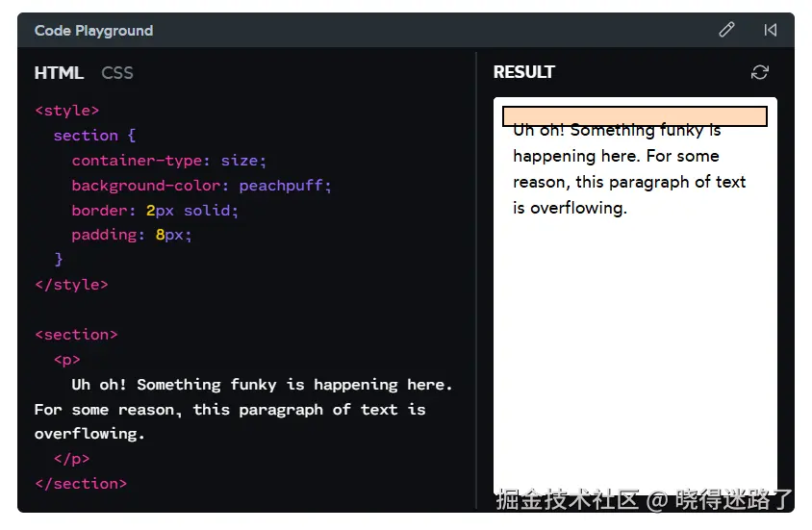Switch to the HTML tab
Screen dimensions: 812x530
(59, 72)
